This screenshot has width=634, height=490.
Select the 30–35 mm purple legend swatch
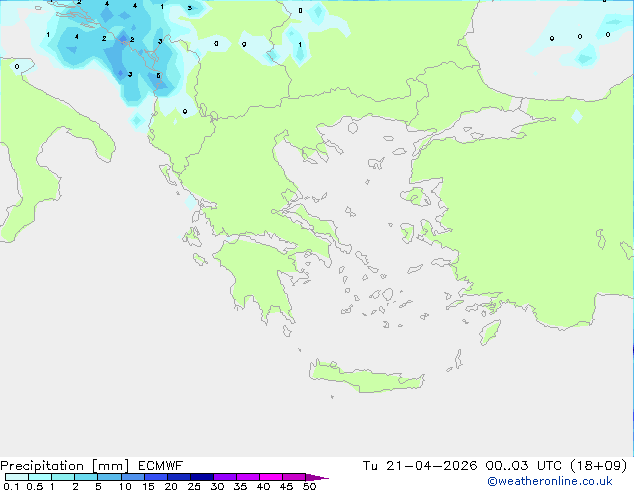(x=224, y=477)
